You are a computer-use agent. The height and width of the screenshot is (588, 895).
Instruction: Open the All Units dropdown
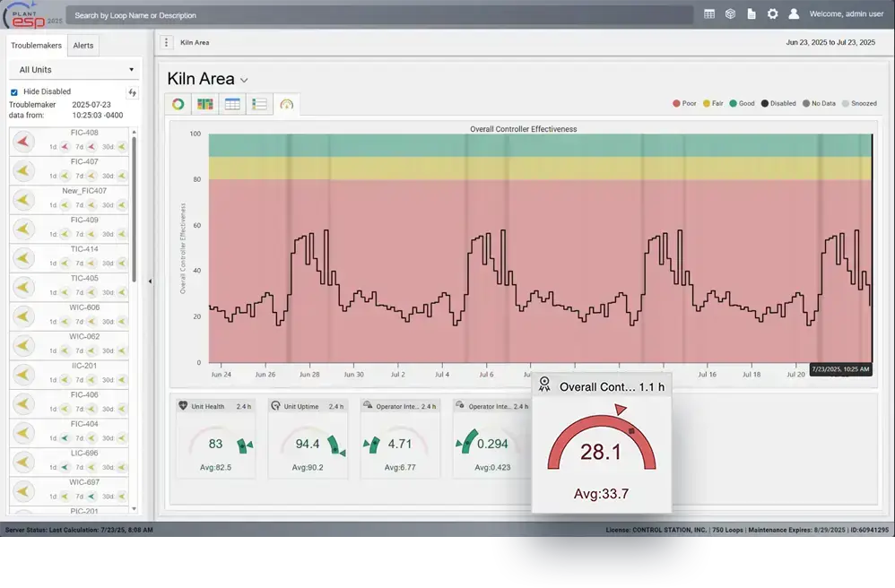coord(74,69)
